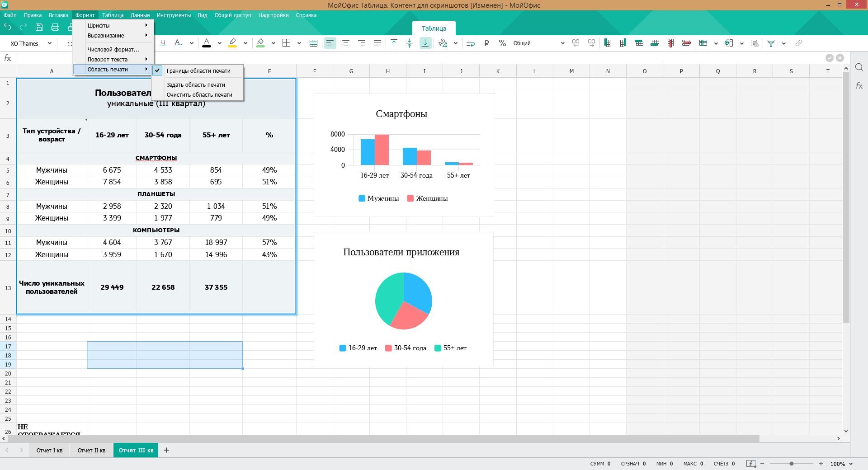Click the merge cells icon

coord(313,43)
